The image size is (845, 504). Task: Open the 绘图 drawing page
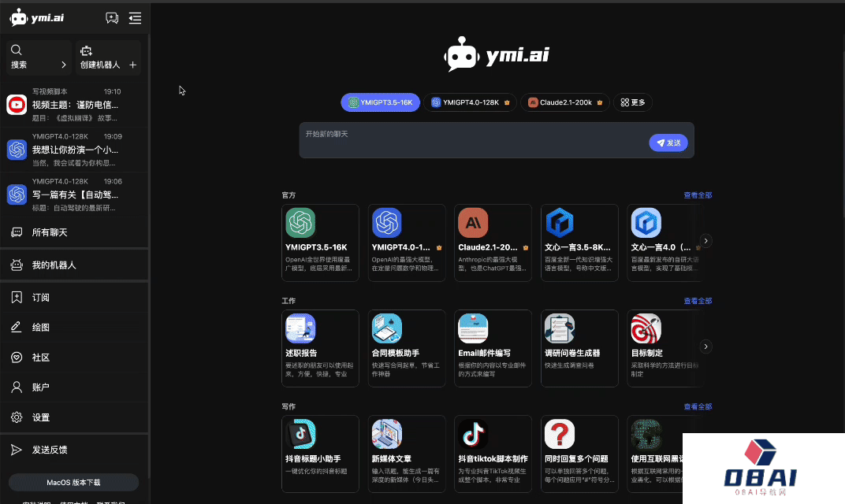(74, 328)
